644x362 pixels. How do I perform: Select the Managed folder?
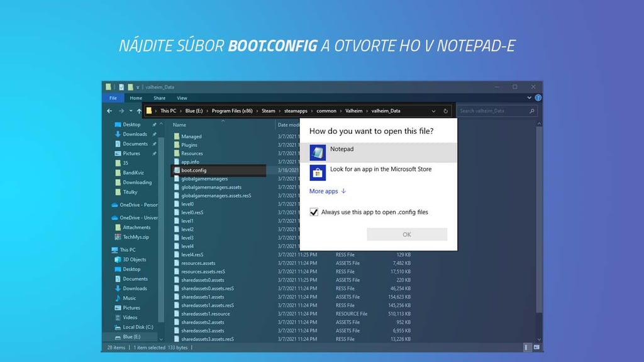click(x=191, y=136)
